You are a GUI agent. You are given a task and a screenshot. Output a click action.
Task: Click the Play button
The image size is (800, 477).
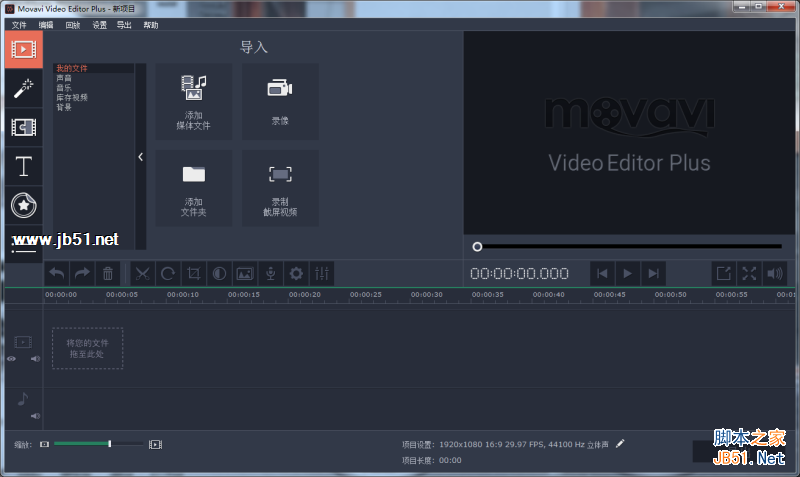pos(628,273)
